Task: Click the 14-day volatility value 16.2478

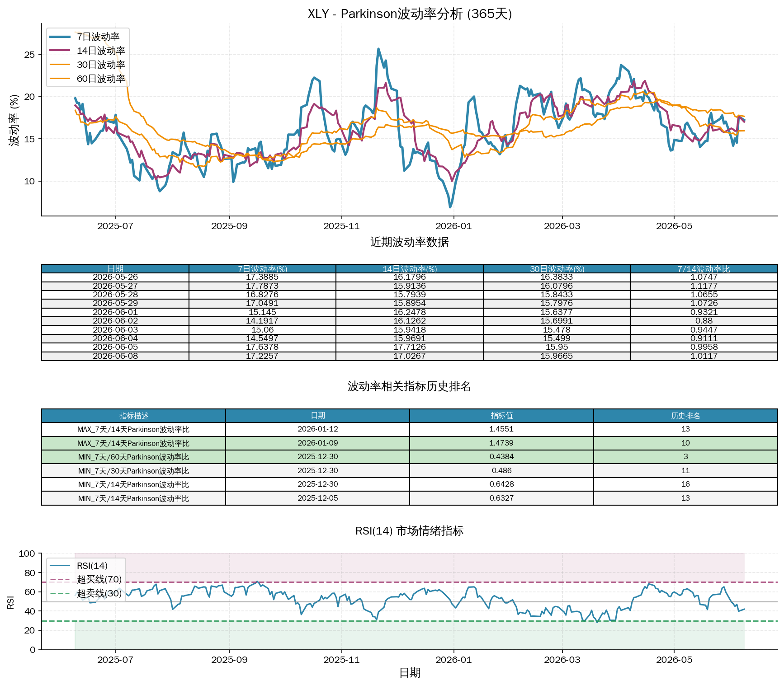Action: (x=410, y=312)
